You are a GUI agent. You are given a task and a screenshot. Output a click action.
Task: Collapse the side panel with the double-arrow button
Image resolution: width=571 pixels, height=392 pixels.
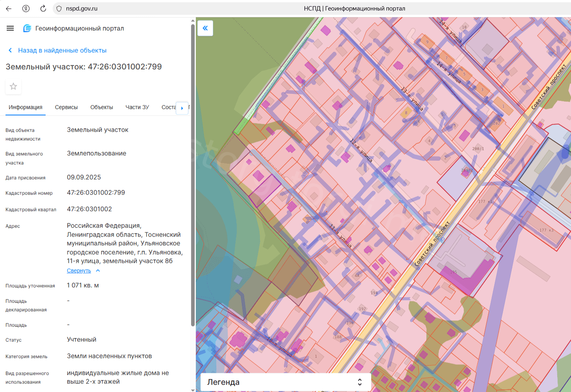point(205,28)
